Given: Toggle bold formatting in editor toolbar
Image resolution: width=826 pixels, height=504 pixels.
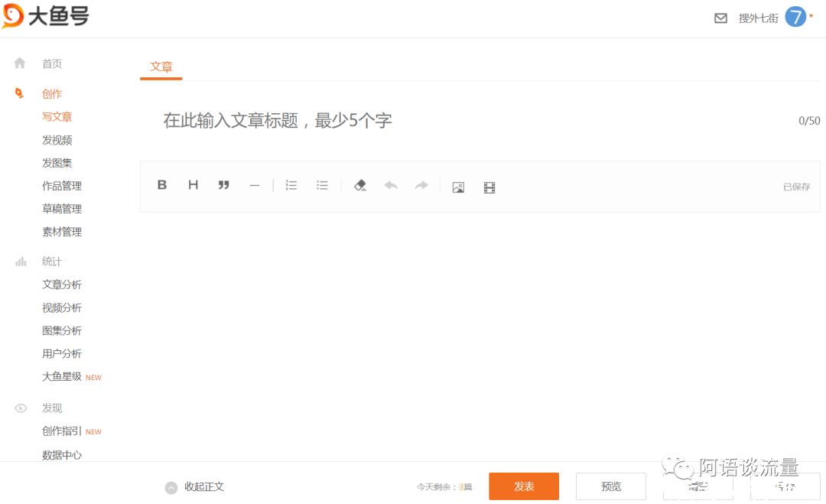Looking at the screenshot, I should 162,185.
